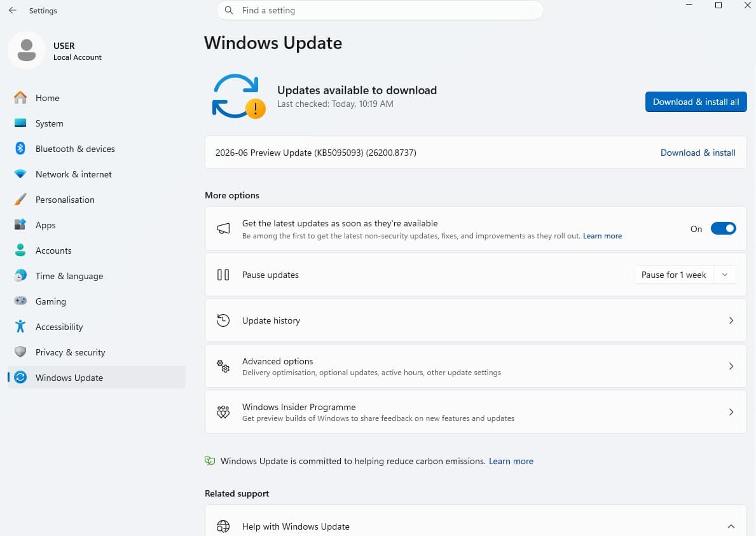Go to System settings
This screenshot has width=756, height=536.
(x=97, y=123)
